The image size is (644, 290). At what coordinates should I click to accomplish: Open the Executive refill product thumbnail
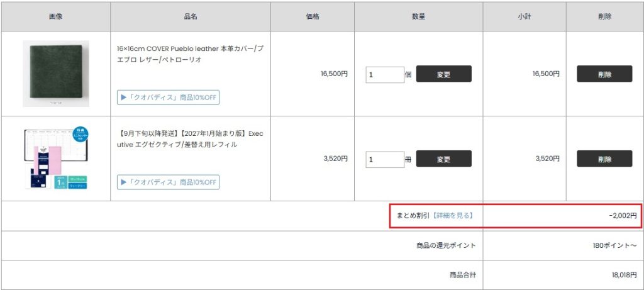pyautogui.click(x=56, y=158)
